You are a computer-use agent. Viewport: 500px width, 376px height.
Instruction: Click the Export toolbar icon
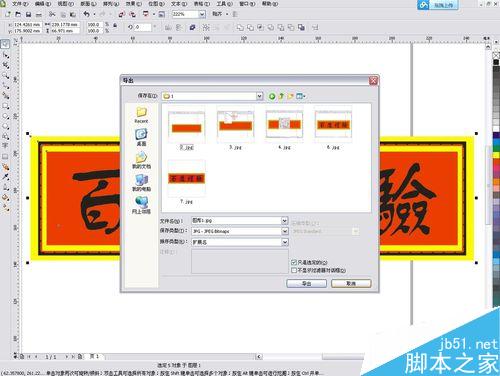[x=132, y=14]
